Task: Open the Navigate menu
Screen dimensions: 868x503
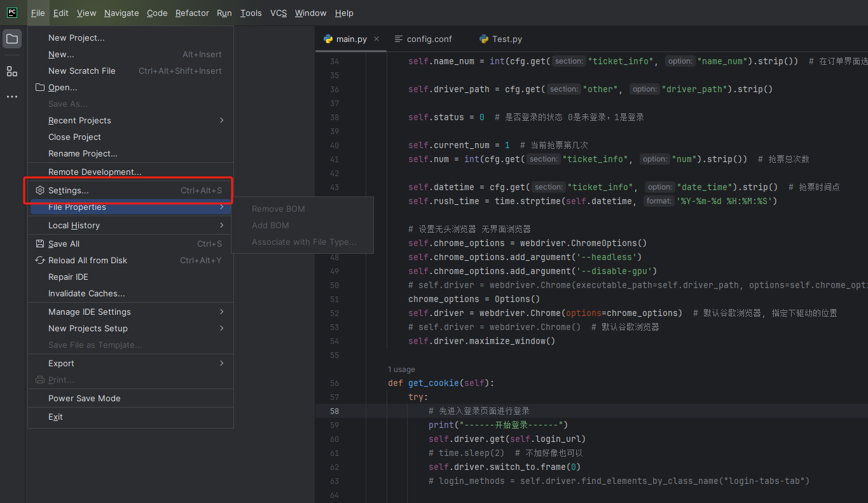Action: 121,13
